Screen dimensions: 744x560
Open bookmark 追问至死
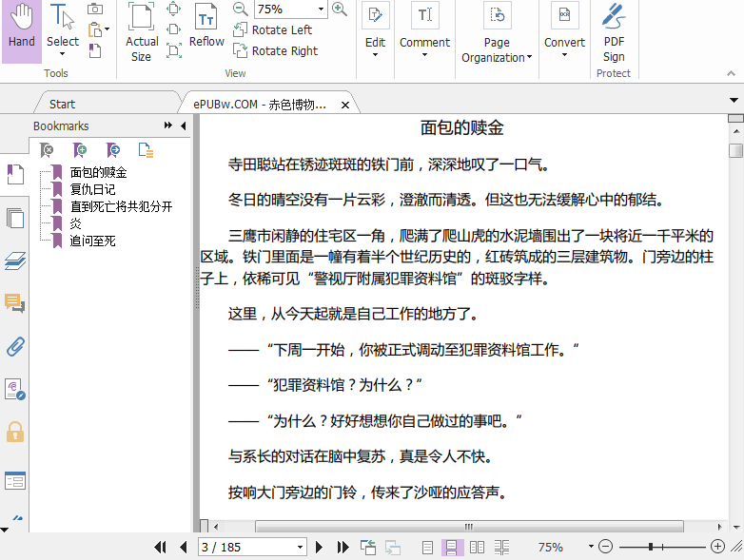(92, 241)
